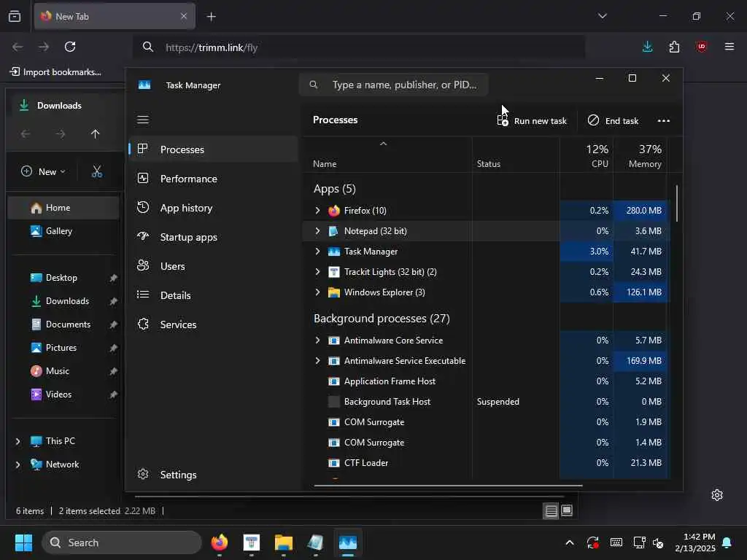Switch to the Performance page in Task Manager
747x560 pixels.
click(213, 179)
